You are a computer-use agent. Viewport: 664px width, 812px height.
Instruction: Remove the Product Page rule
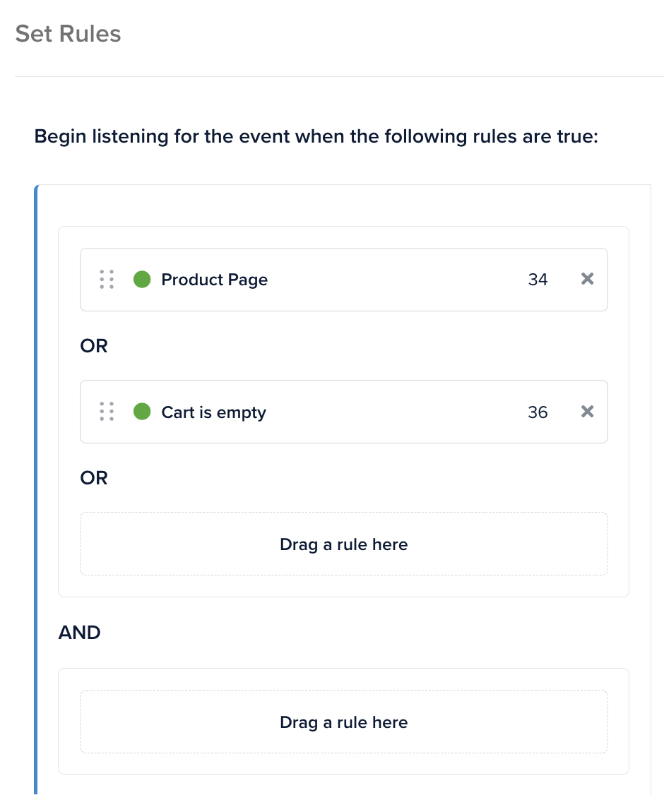[x=587, y=279]
